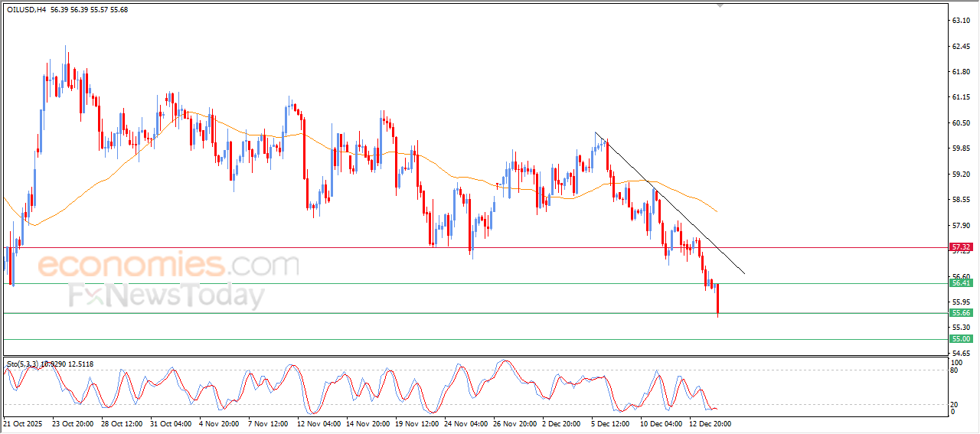Click the 63.10 price axis label
Image resolution: width=980 pixels, height=434 pixels.
click(x=961, y=21)
